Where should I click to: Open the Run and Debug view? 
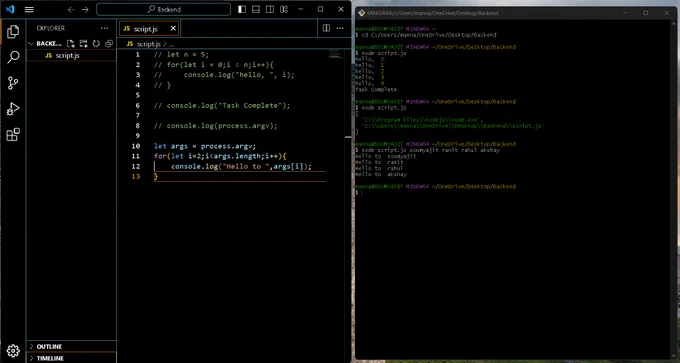click(13, 108)
